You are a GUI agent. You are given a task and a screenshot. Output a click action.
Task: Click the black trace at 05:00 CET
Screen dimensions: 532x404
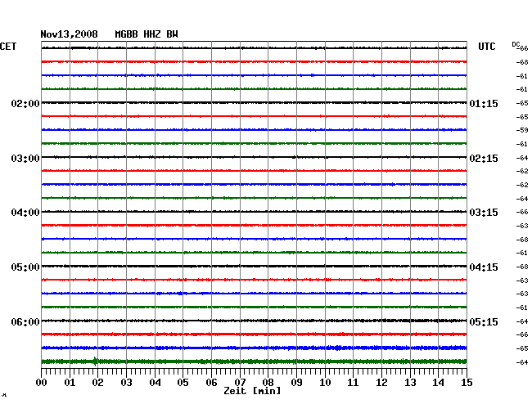tap(254, 266)
